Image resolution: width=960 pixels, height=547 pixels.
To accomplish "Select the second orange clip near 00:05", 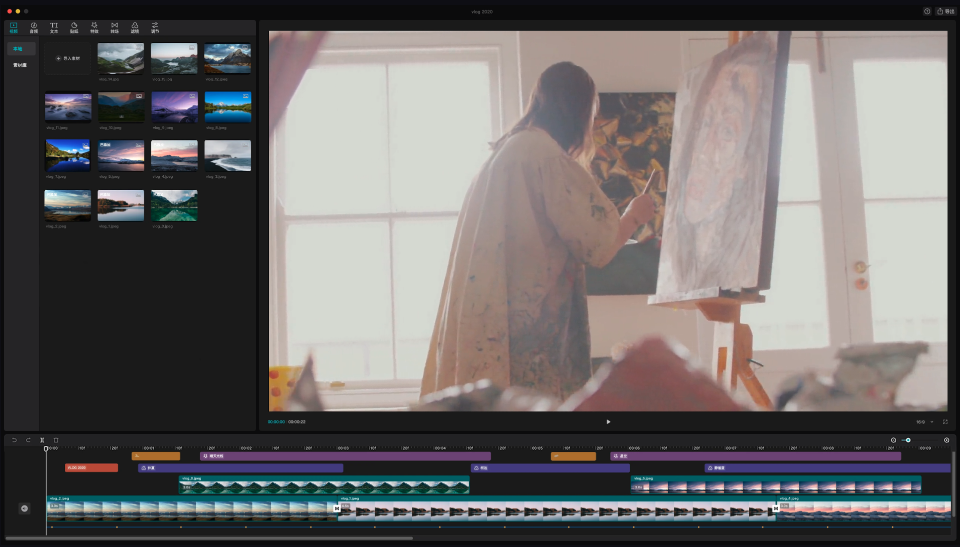I will [x=573, y=456].
